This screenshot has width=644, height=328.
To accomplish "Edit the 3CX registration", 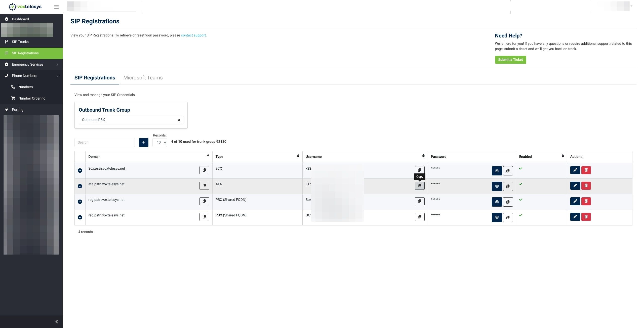I will (x=575, y=170).
